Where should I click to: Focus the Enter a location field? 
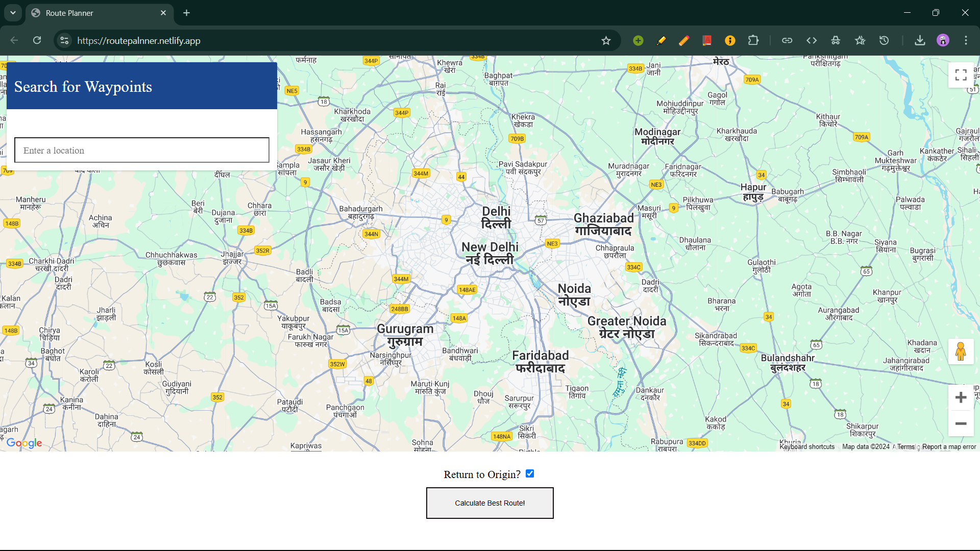[x=142, y=150]
